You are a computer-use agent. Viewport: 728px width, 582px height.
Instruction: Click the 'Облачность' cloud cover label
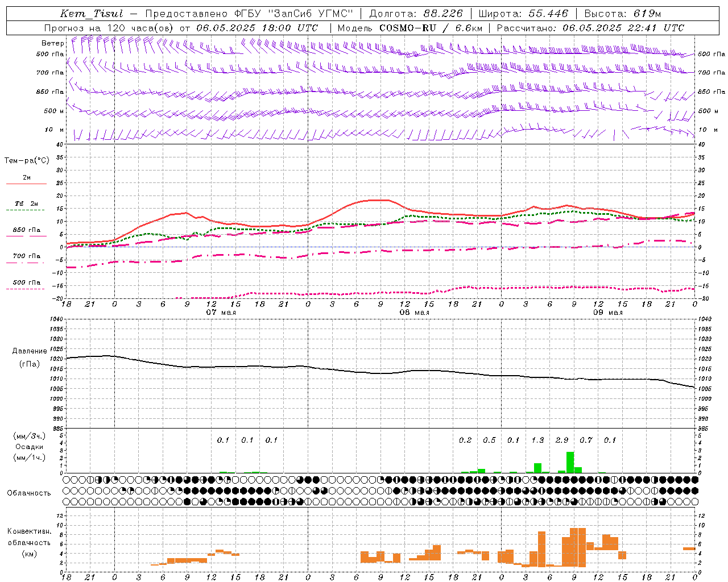29,493
